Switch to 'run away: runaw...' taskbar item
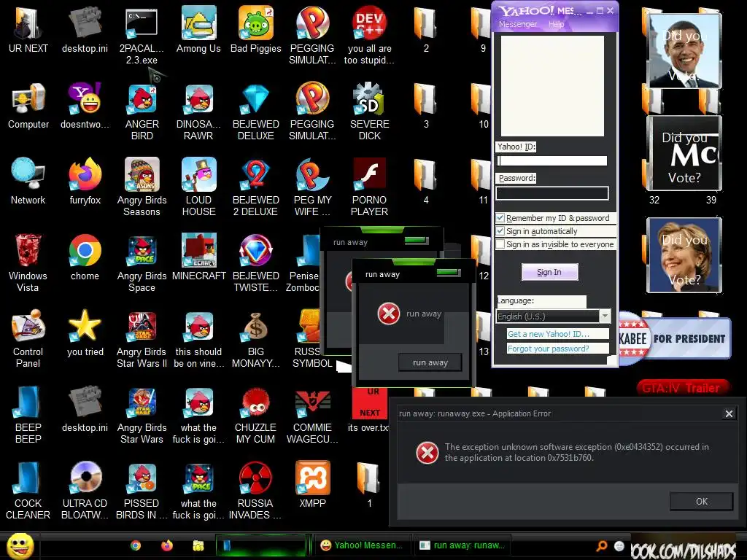 click(x=461, y=545)
